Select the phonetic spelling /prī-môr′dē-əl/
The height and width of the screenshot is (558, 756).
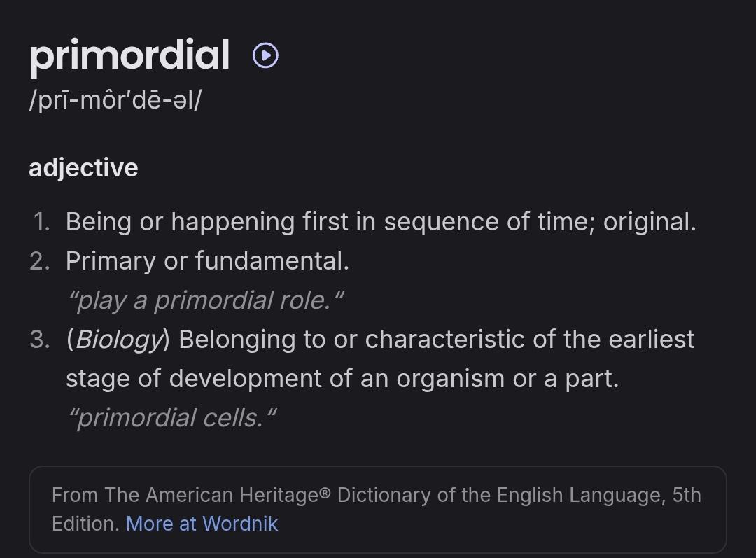pyautogui.click(x=115, y=100)
